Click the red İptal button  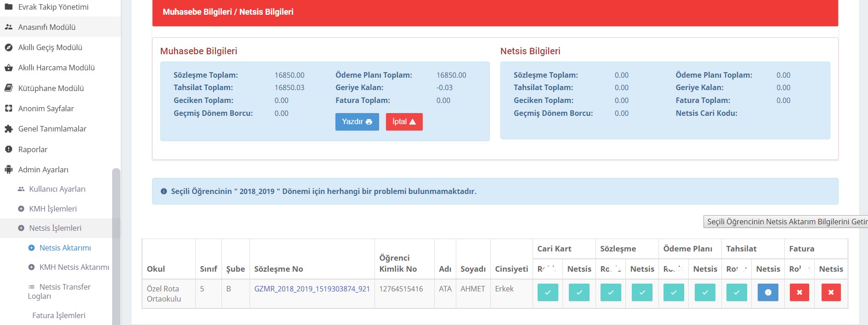404,122
